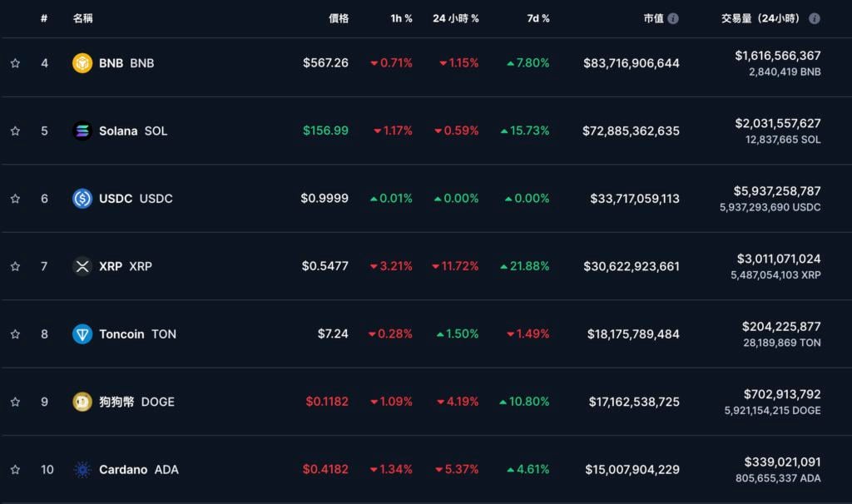Screen dimensions: 852x504
Task: Click the XRP coin logo icon
Action: (x=82, y=266)
